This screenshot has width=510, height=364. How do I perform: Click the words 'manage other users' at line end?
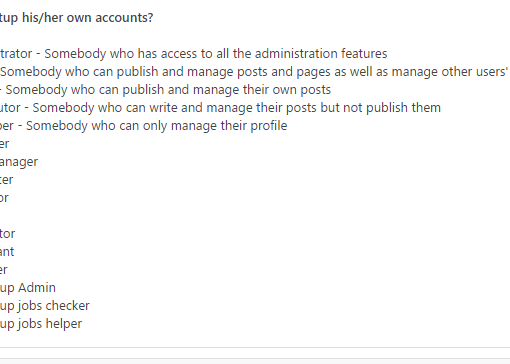(450, 72)
